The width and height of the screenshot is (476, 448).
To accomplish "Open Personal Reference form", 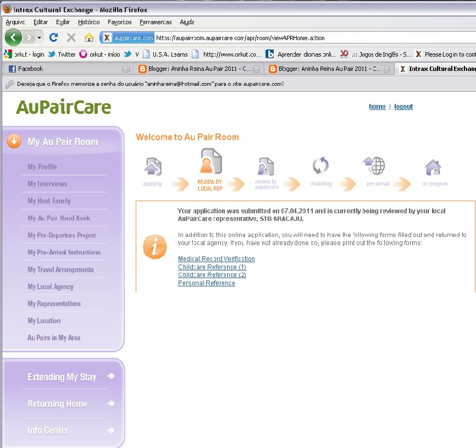I will [207, 283].
